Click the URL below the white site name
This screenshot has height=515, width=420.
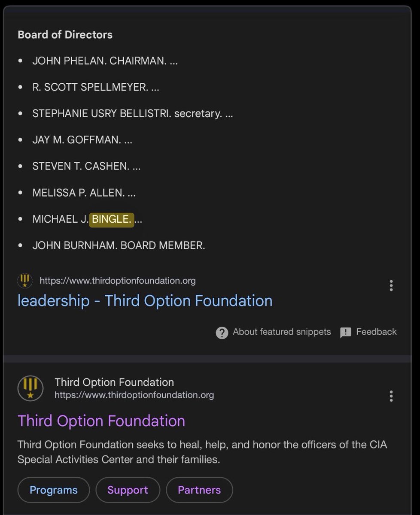(x=134, y=395)
